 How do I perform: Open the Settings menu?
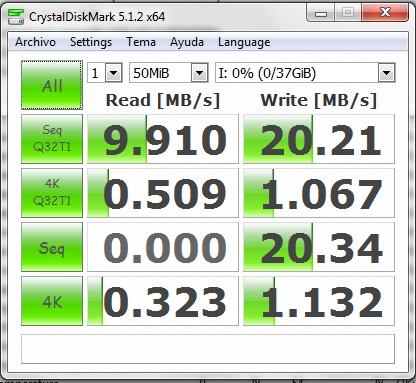tap(91, 42)
